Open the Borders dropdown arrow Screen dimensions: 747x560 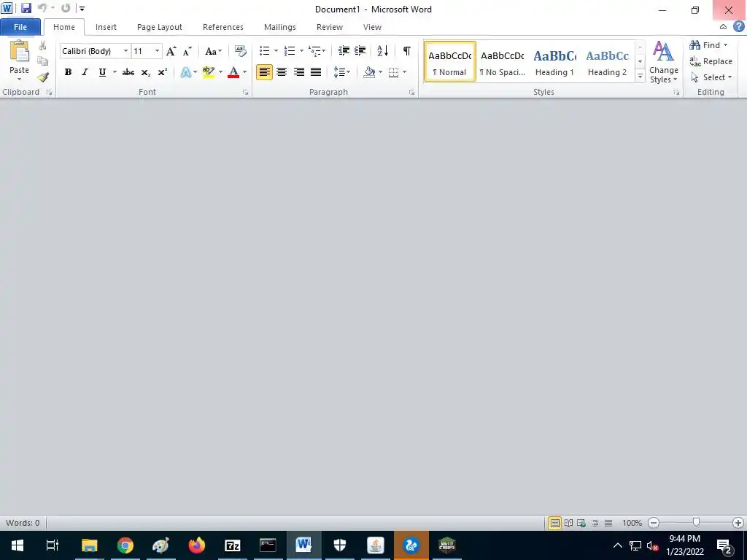point(404,72)
